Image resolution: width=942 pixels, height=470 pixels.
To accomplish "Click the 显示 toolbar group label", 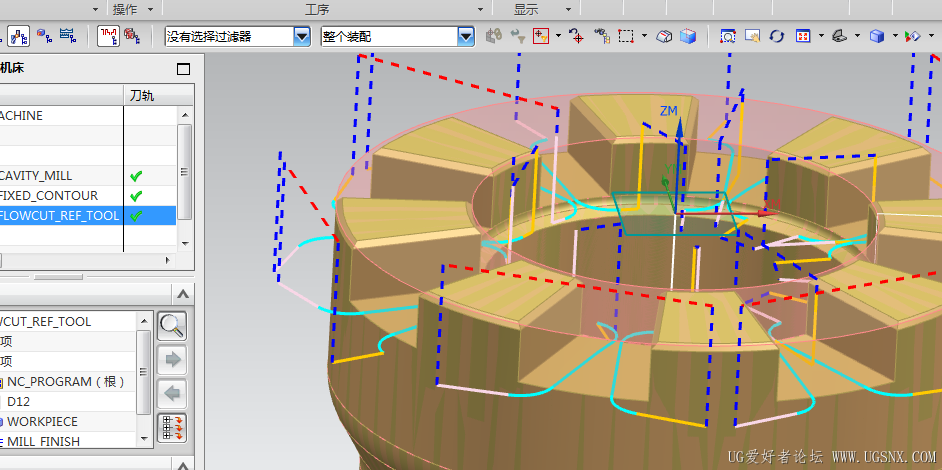I will pos(526,9).
